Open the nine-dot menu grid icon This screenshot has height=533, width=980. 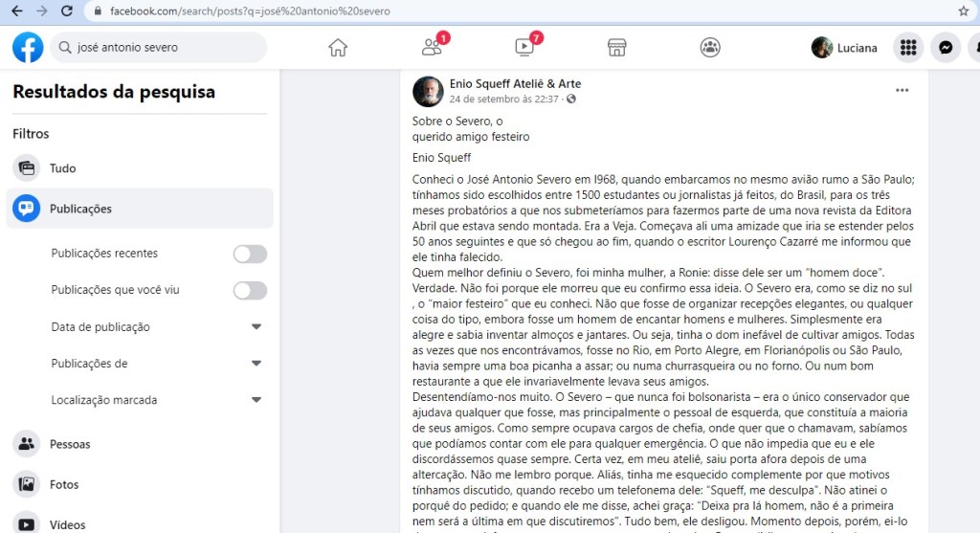point(908,48)
